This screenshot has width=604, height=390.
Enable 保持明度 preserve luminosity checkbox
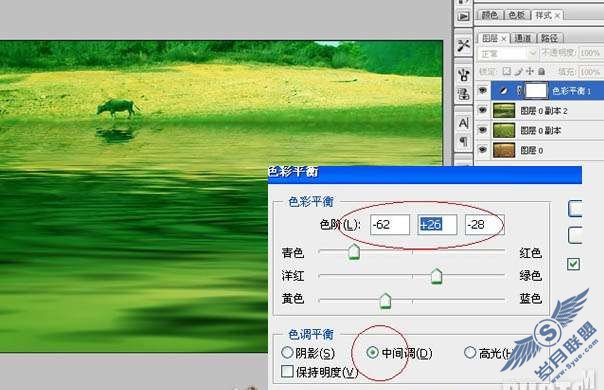287,372
